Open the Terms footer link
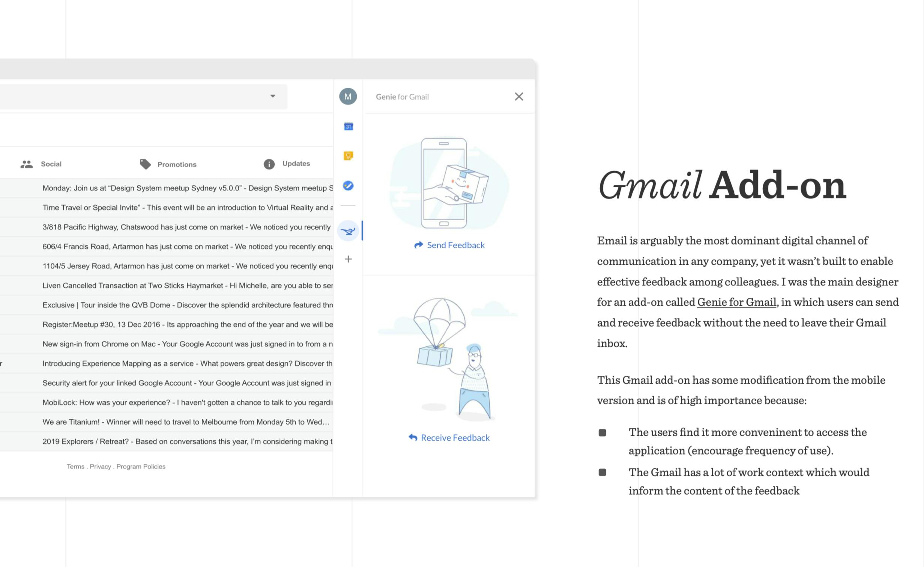This screenshot has height=567, width=924. click(x=75, y=466)
